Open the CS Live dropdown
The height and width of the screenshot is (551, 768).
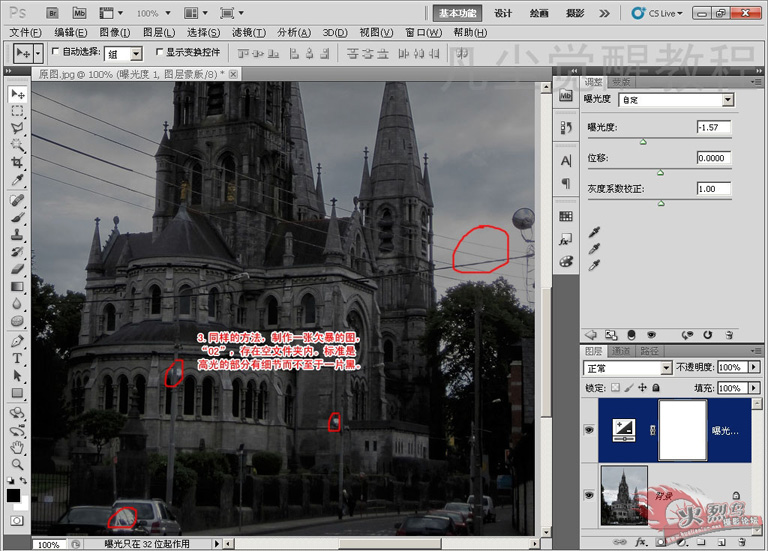(656, 13)
